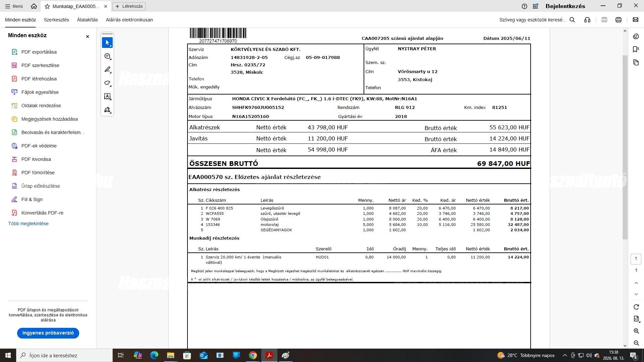644x362 pixels.
Task: Start the Ingyenes próbaverzió trial
Action: pyautogui.click(x=48, y=333)
